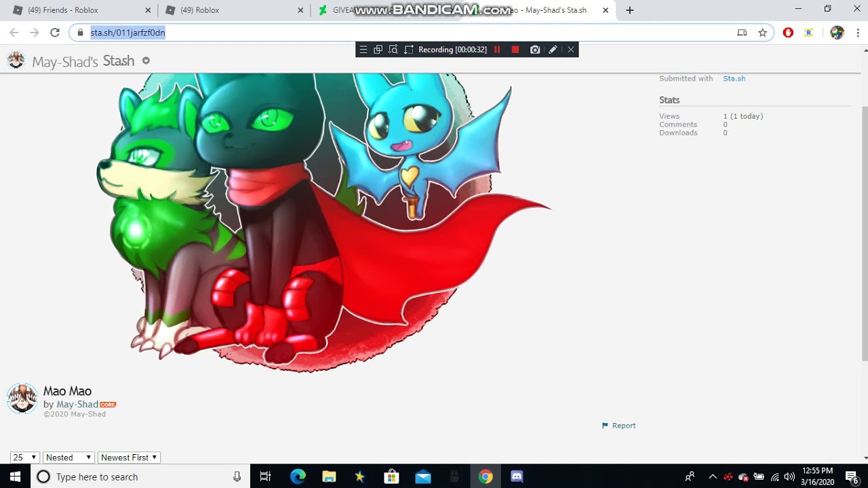Open Chrome from taskbar
This screenshot has height=488, width=868.
tap(486, 476)
